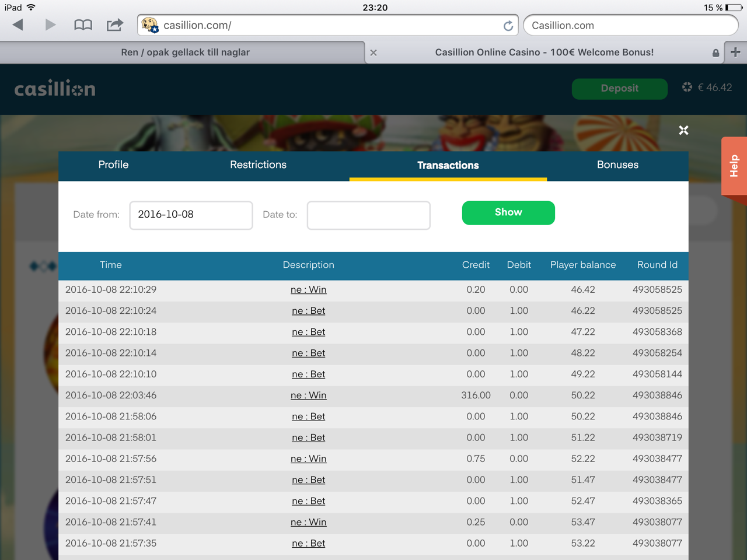Screen dimensions: 747x560
Task: Click the empty Date to field
Action: pos(369,215)
